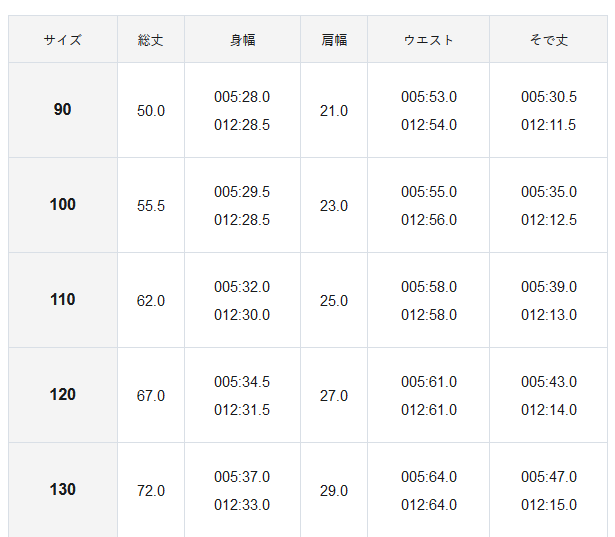This screenshot has height=537, width=615.
Task: Click the 肩幅 value 27.0
Action: pyautogui.click(x=334, y=396)
